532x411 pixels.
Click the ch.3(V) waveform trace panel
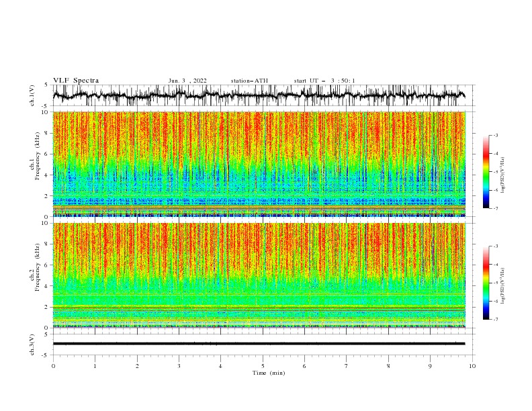pyautogui.click(x=264, y=345)
